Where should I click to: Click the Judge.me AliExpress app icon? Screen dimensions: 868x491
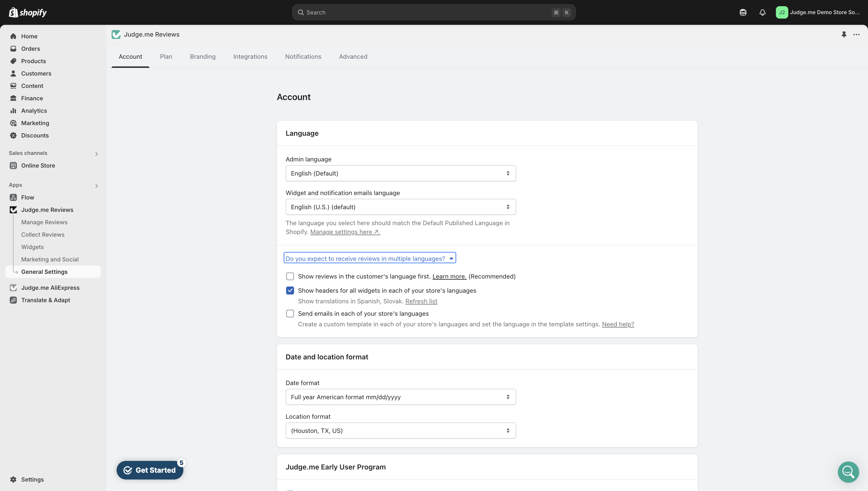coord(13,288)
